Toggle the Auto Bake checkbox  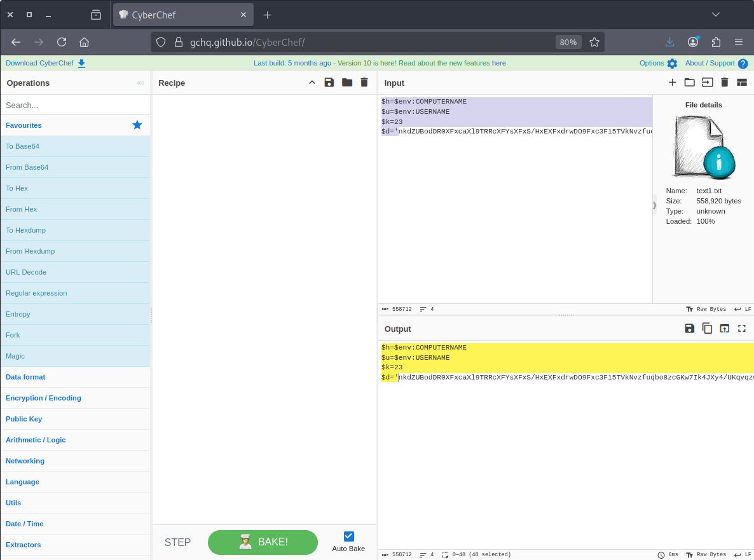[x=348, y=536]
